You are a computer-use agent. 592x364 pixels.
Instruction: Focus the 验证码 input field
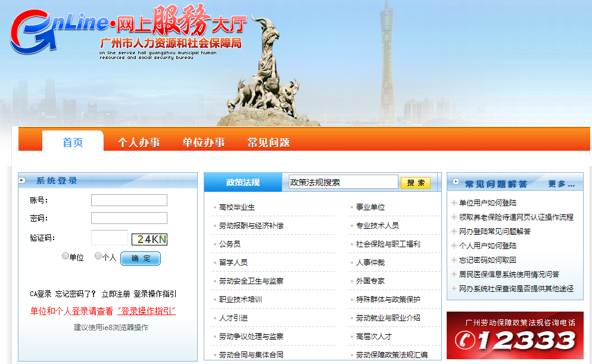[110, 238]
